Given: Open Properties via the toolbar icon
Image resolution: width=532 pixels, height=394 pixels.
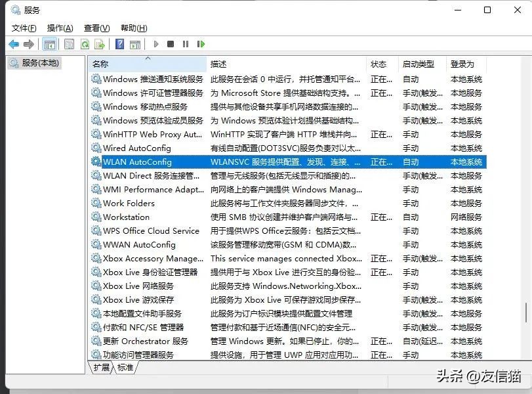Looking at the screenshot, I should click(x=69, y=44).
